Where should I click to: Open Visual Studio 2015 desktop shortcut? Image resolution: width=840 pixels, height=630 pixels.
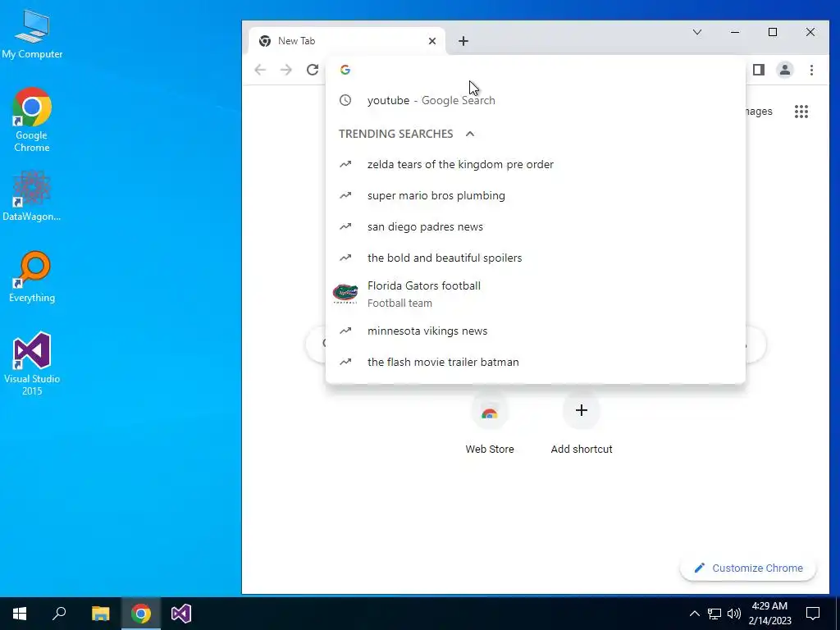coord(32,363)
